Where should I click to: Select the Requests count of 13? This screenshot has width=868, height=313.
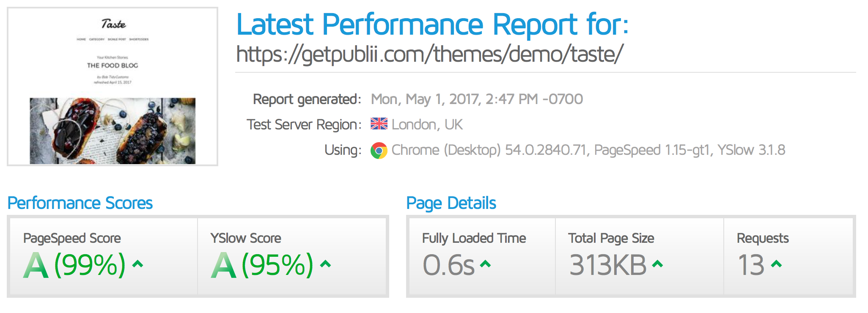(751, 265)
